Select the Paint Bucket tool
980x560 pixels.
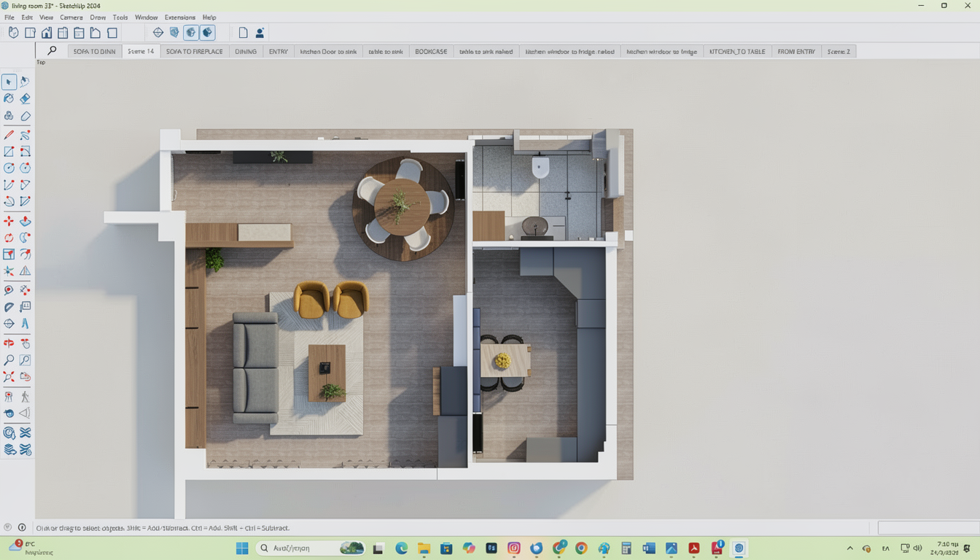click(x=9, y=98)
